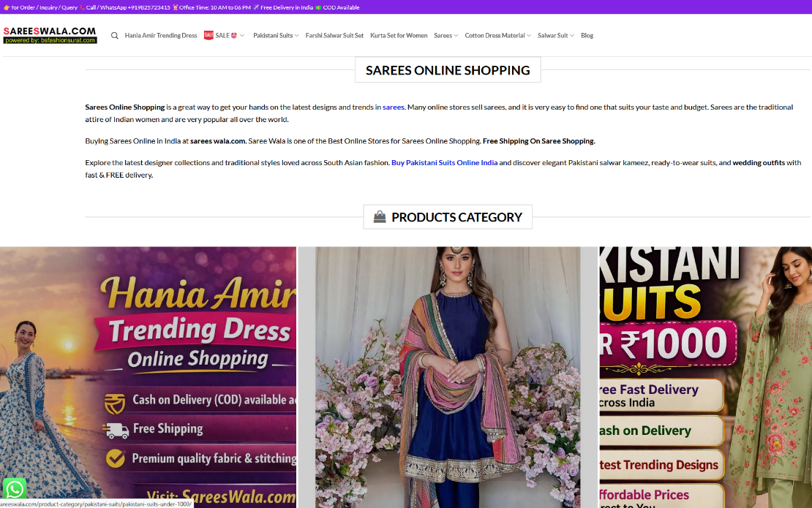Tap the WhatsApp chat icon
The height and width of the screenshot is (508, 812).
click(x=15, y=488)
